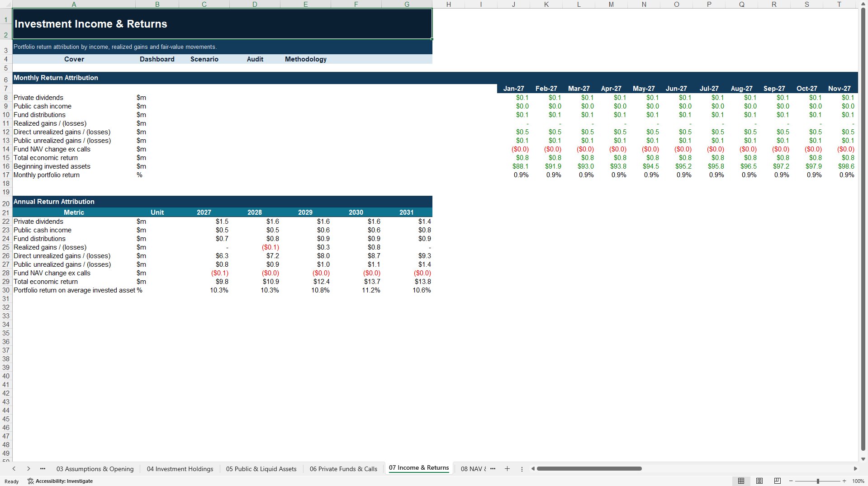Follow the Cover navigation link

pyautogui.click(x=74, y=59)
